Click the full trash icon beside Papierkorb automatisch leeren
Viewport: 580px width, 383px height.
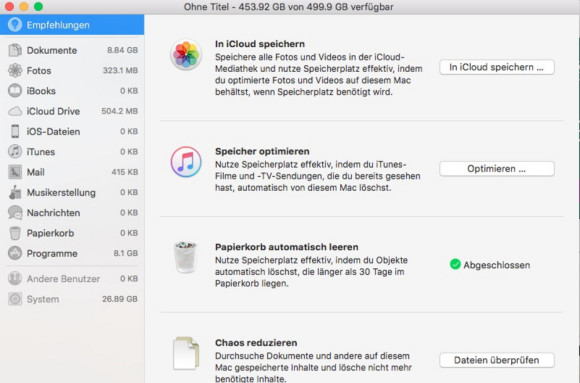click(x=185, y=257)
